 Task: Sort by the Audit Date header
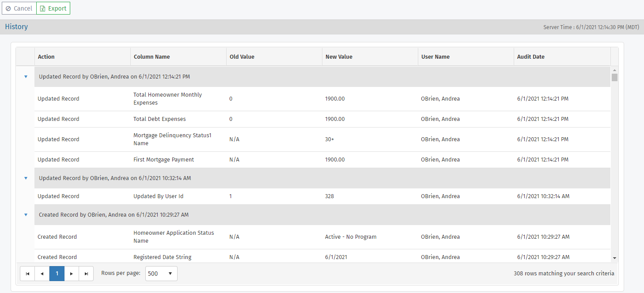[530, 57]
